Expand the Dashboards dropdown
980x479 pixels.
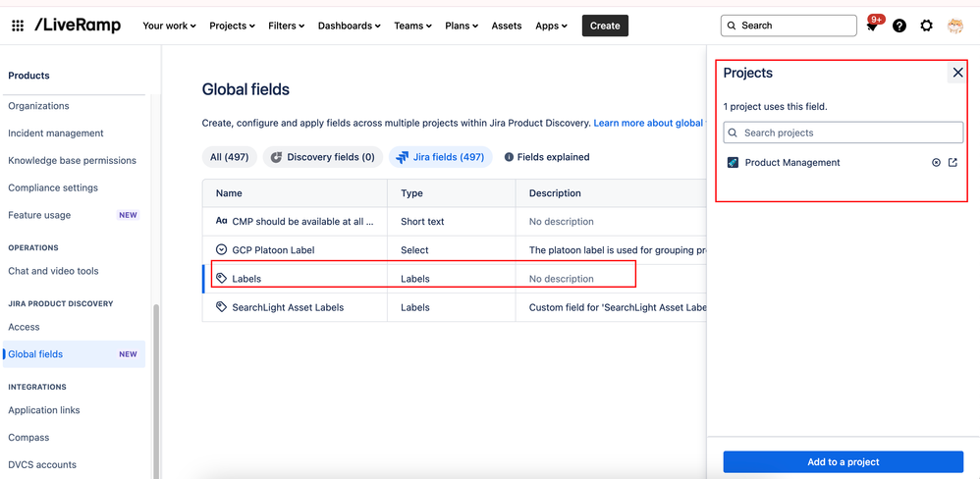[x=350, y=26]
